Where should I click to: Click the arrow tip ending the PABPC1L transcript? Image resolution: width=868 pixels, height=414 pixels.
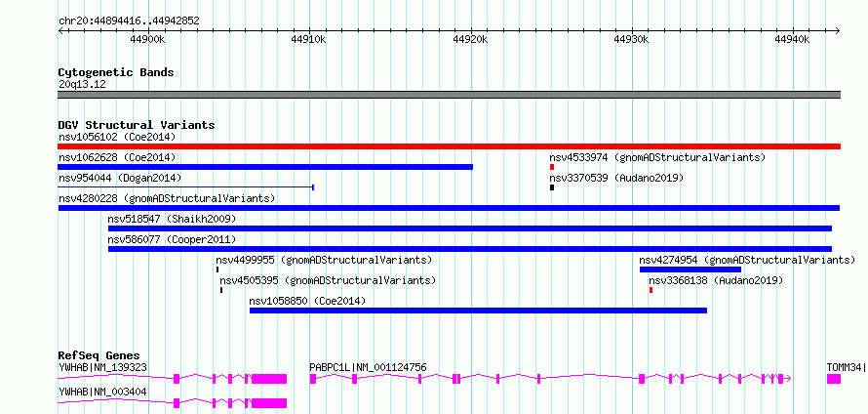click(x=789, y=379)
